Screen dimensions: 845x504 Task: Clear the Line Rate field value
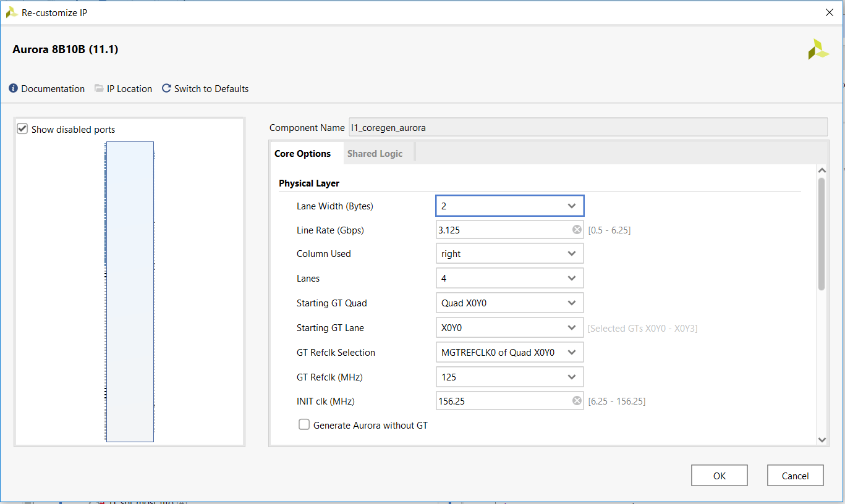[576, 229]
